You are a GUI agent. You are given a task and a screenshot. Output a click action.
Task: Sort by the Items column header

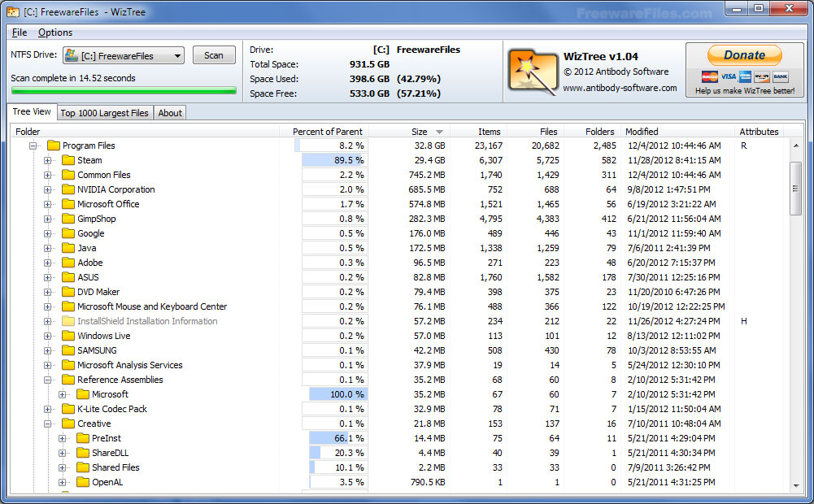click(x=479, y=132)
